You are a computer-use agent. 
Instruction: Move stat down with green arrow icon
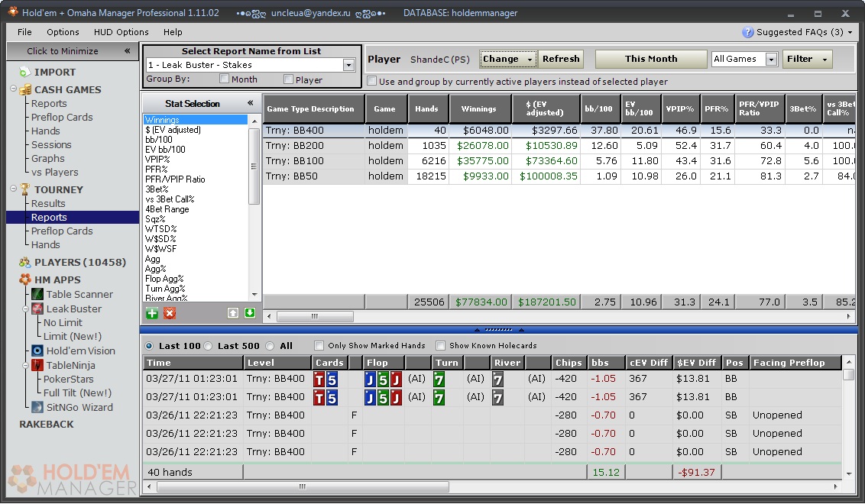(250, 313)
